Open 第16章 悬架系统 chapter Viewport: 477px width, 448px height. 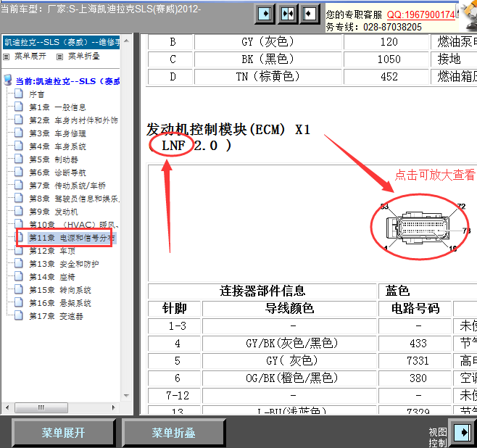60,303
